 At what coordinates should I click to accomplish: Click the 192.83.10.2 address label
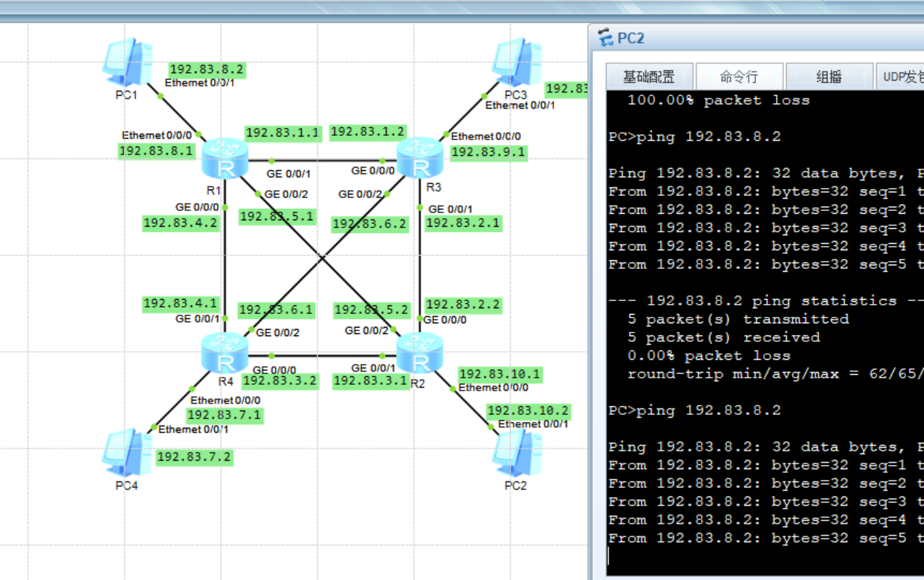point(529,411)
